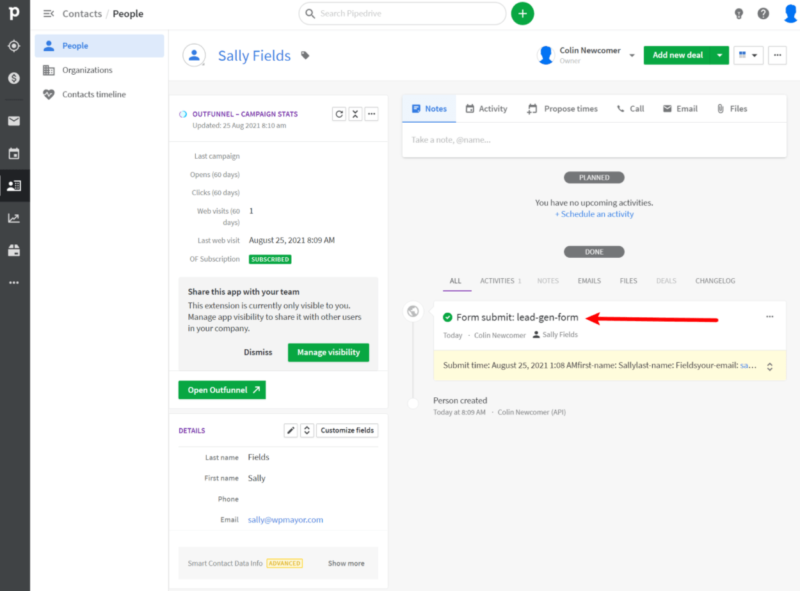Open the tips lightbulb icon
Image resolution: width=800 pixels, height=591 pixels.
738,14
